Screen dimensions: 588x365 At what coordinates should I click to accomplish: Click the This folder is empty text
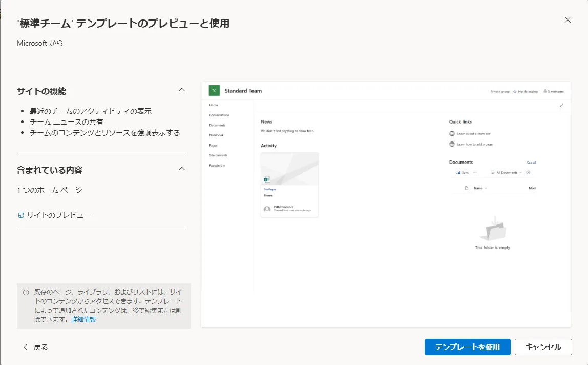point(492,248)
